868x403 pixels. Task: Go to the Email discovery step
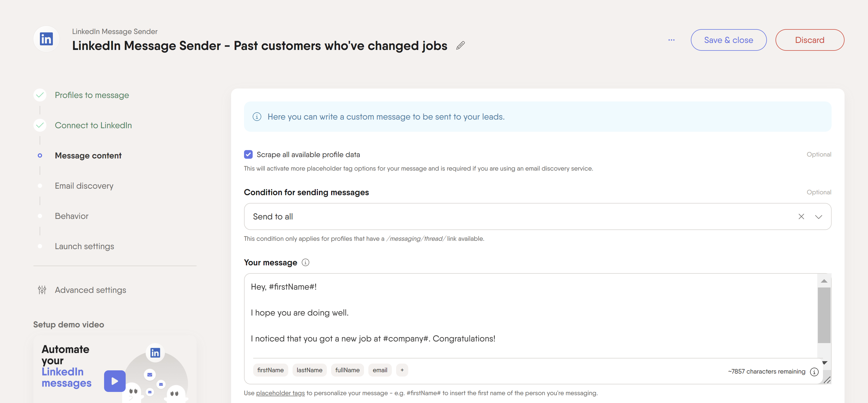(x=84, y=186)
